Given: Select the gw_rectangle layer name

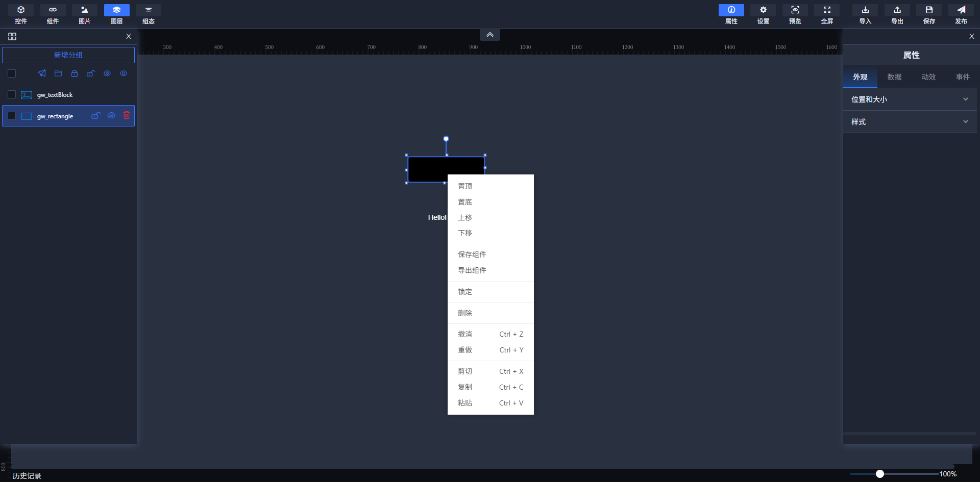Looking at the screenshot, I should 55,116.
